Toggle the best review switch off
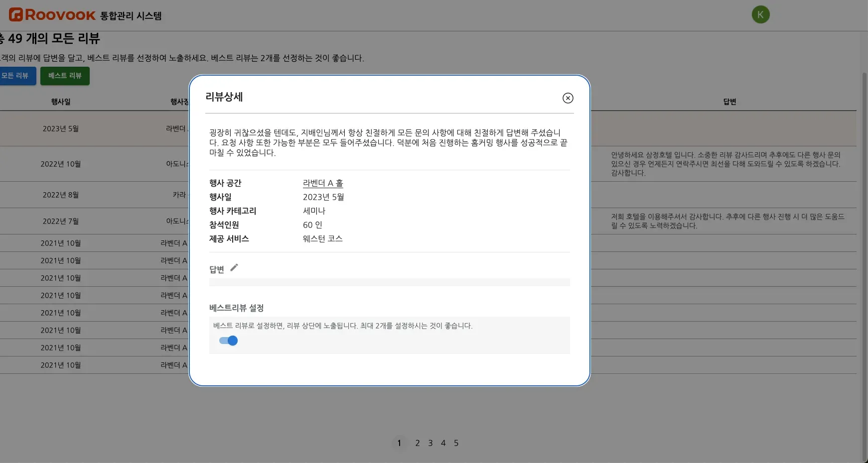The image size is (868, 463). [x=228, y=341]
